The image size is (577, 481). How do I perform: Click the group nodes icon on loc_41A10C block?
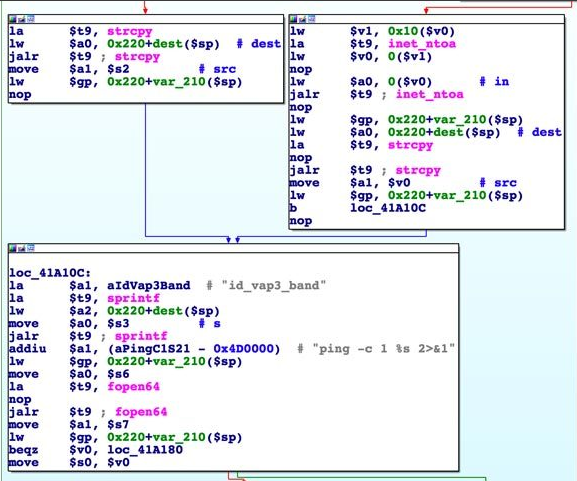31,248
